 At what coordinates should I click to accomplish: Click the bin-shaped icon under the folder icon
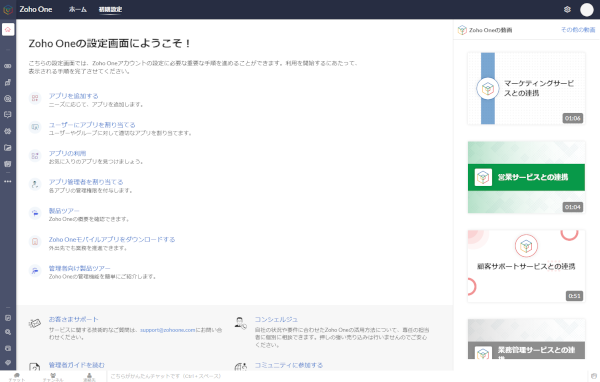(8, 164)
